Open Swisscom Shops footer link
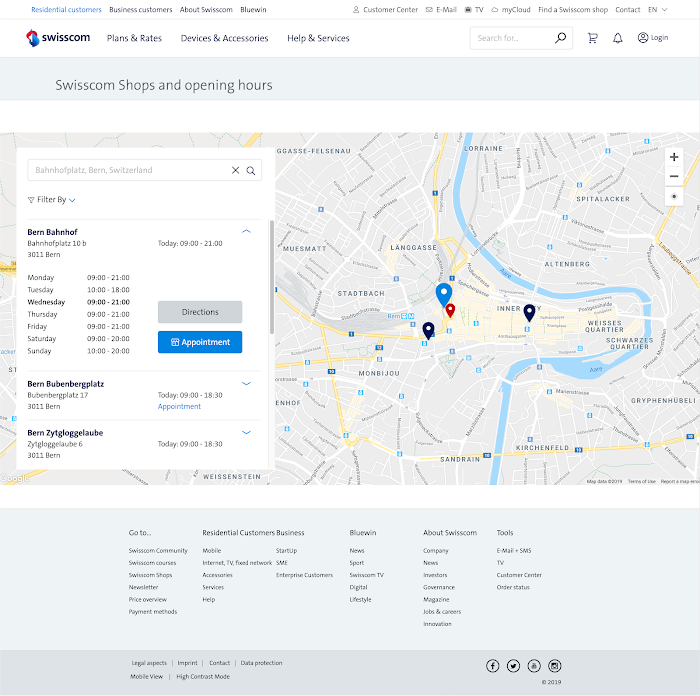700x696 pixels. [150, 575]
